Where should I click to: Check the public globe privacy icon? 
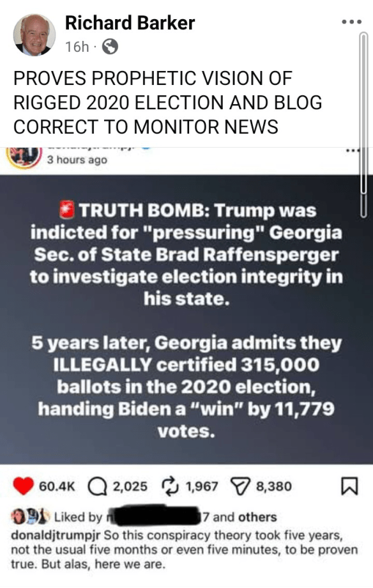[x=110, y=47]
